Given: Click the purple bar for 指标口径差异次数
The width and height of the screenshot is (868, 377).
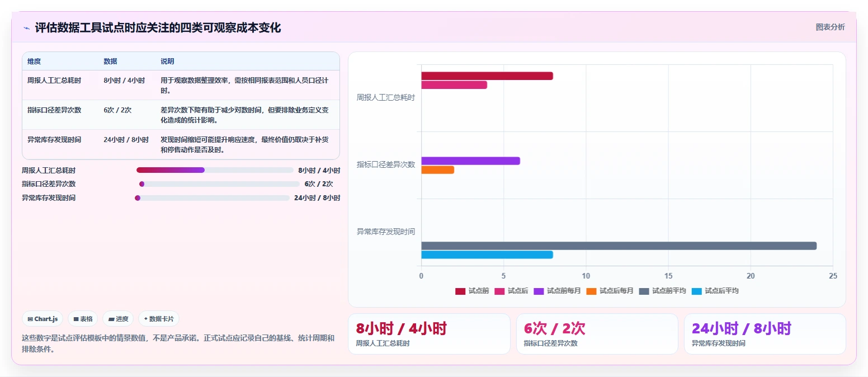Looking at the screenshot, I should click(470, 161).
